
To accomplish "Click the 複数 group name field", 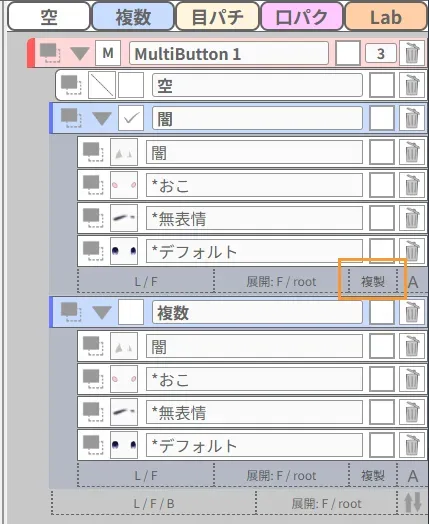I will pos(257,312).
